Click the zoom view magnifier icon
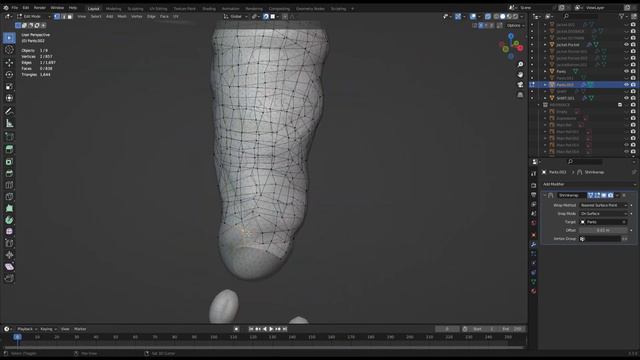Screen dimensions: 640x360 click(520, 64)
